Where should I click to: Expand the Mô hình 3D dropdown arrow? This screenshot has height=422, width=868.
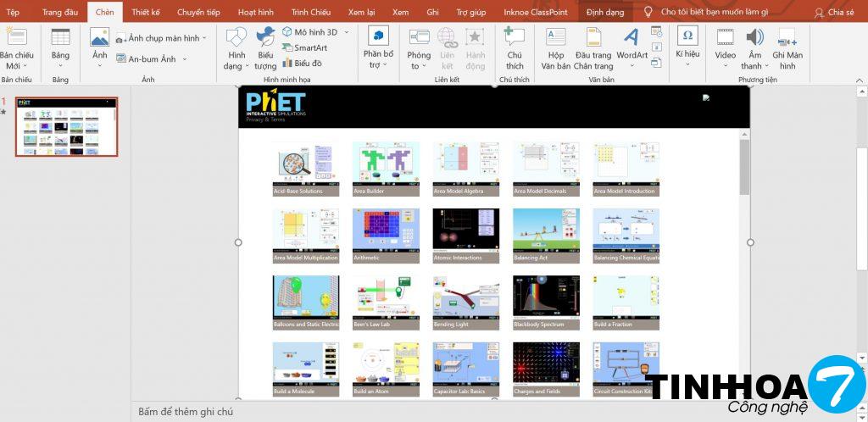tap(346, 32)
